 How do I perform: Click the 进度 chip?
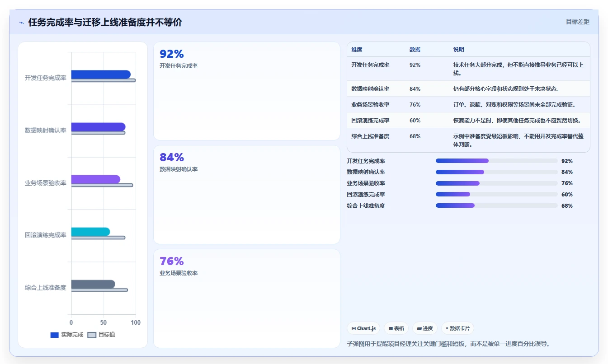tap(425, 328)
